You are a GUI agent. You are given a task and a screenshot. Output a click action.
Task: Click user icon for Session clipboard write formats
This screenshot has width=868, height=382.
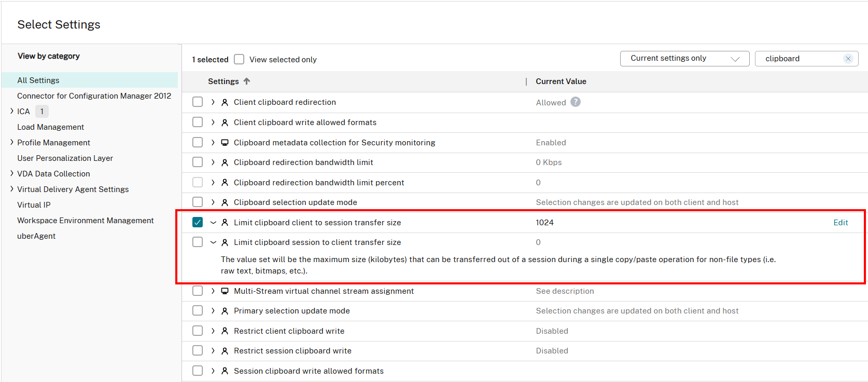pyautogui.click(x=225, y=371)
